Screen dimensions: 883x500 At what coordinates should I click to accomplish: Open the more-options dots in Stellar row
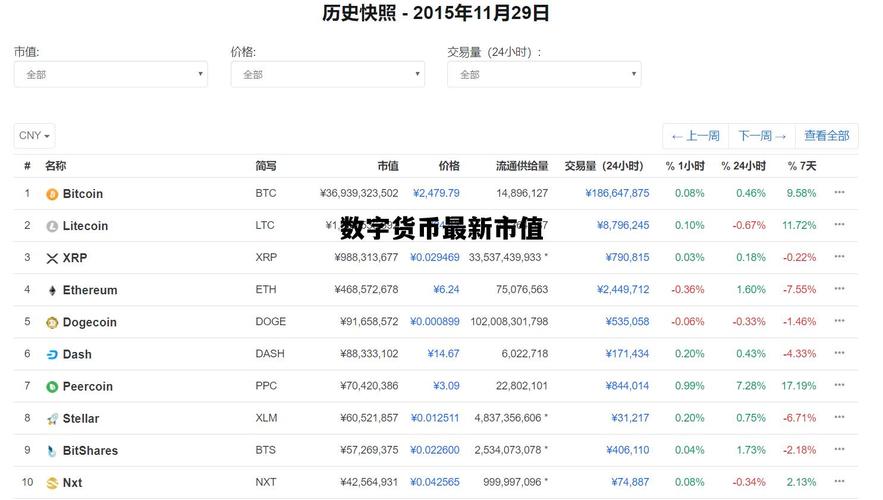(839, 417)
